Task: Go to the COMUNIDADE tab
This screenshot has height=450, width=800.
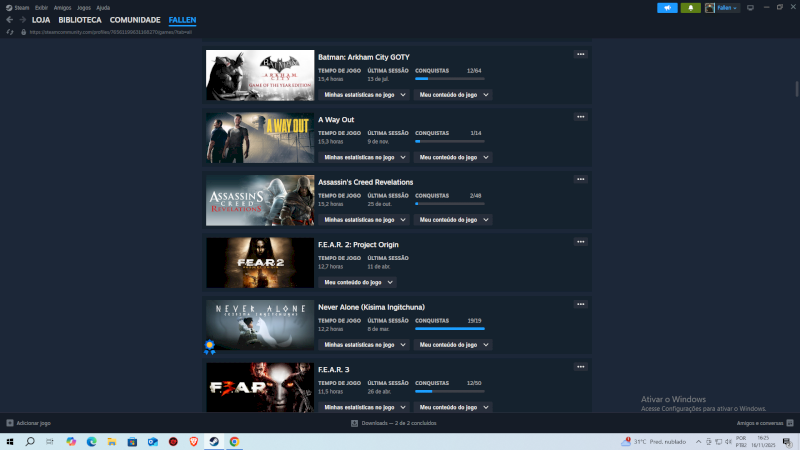Action: click(x=135, y=20)
